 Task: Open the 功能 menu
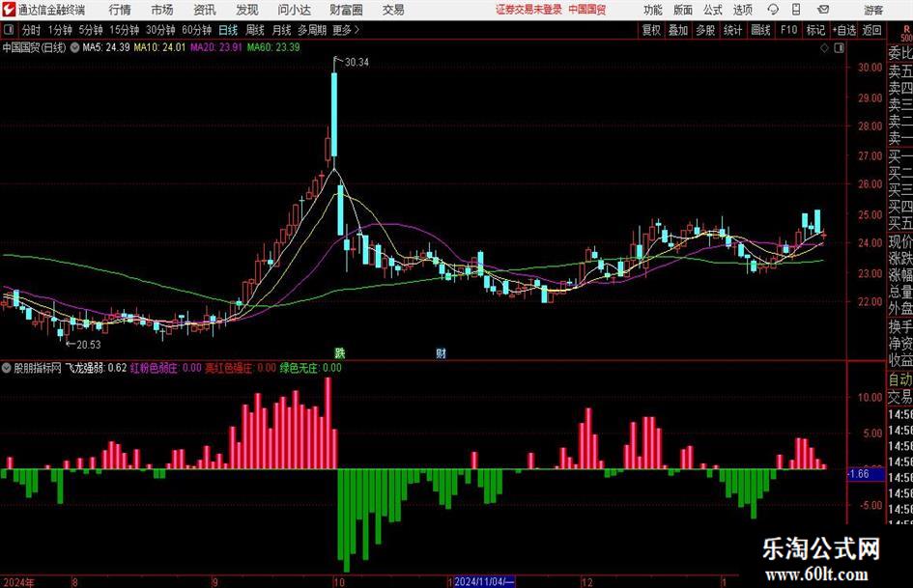pyautogui.click(x=653, y=10)
